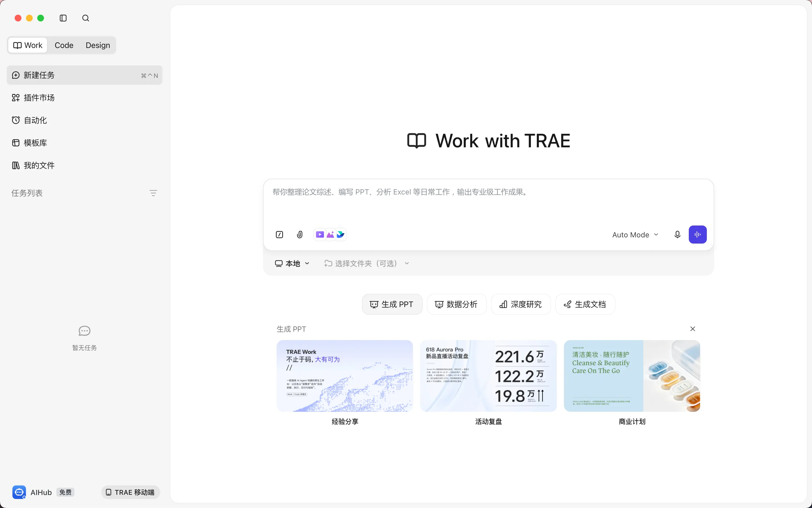Viewport: 812px width, 508px height.
Task: Click the Work with TRAE heading
Action: tap(503, 141)
